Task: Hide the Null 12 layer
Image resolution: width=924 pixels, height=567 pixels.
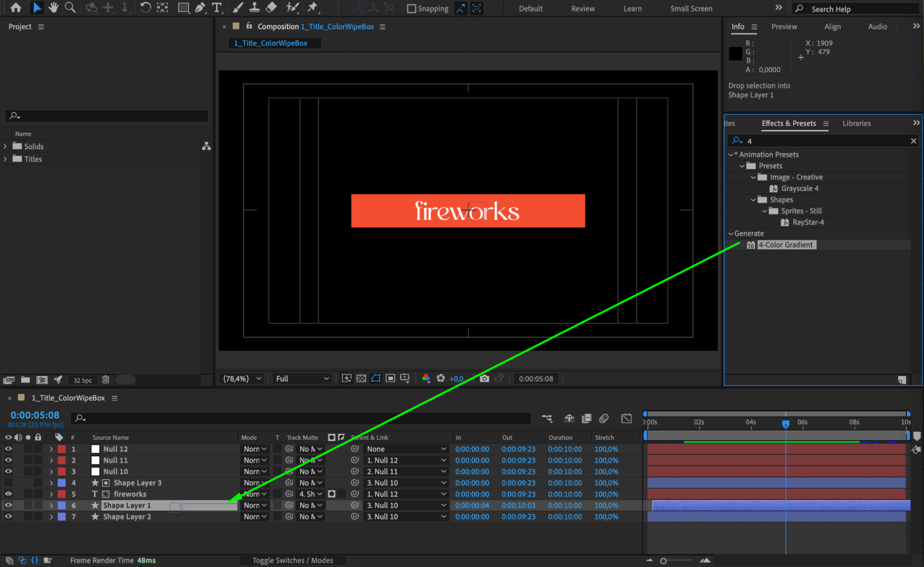Action: [x=8, y=449]
